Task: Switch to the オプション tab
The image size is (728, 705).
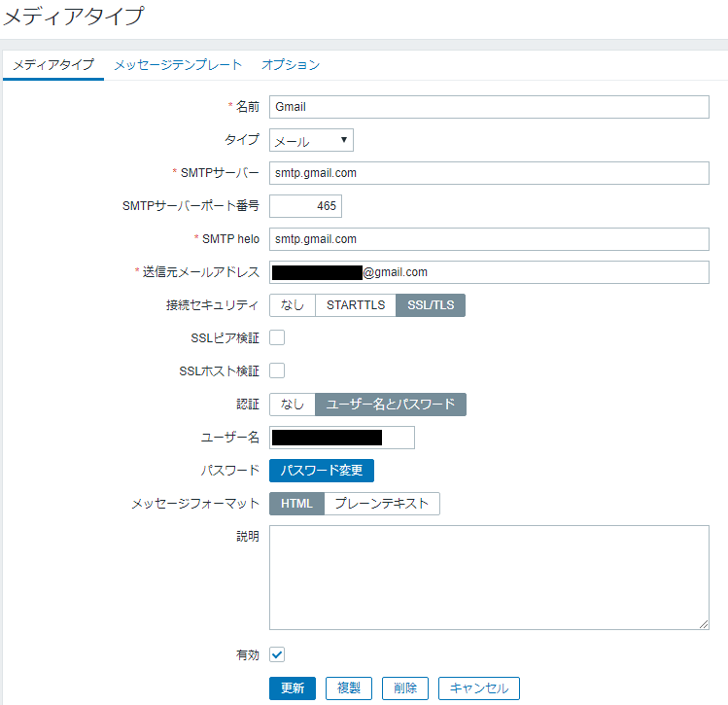Action: tap(291, 64)
